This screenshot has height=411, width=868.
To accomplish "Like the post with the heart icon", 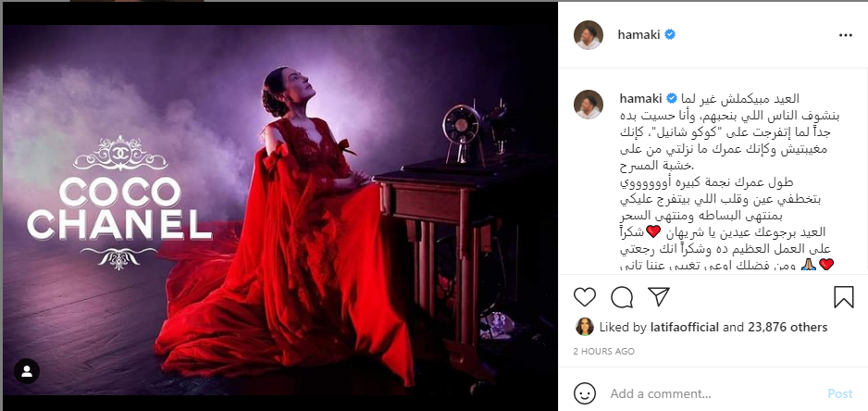I will pyautogui.click(x=584, y=297).
